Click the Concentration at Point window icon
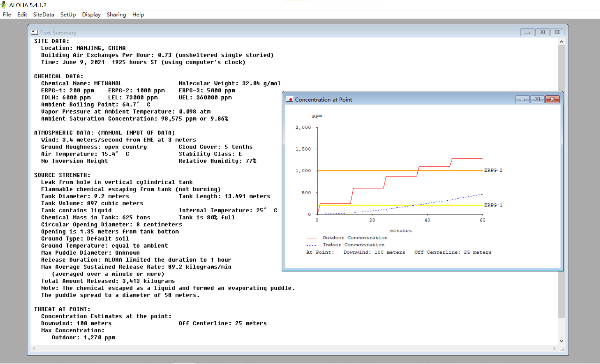The image size is (600, 364). point(290,99)
